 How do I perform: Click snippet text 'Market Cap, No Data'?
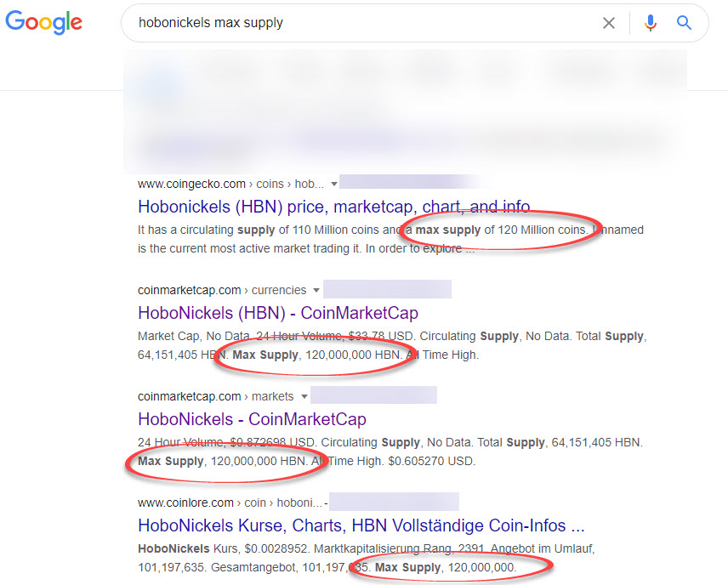click(x=194, y=336)
